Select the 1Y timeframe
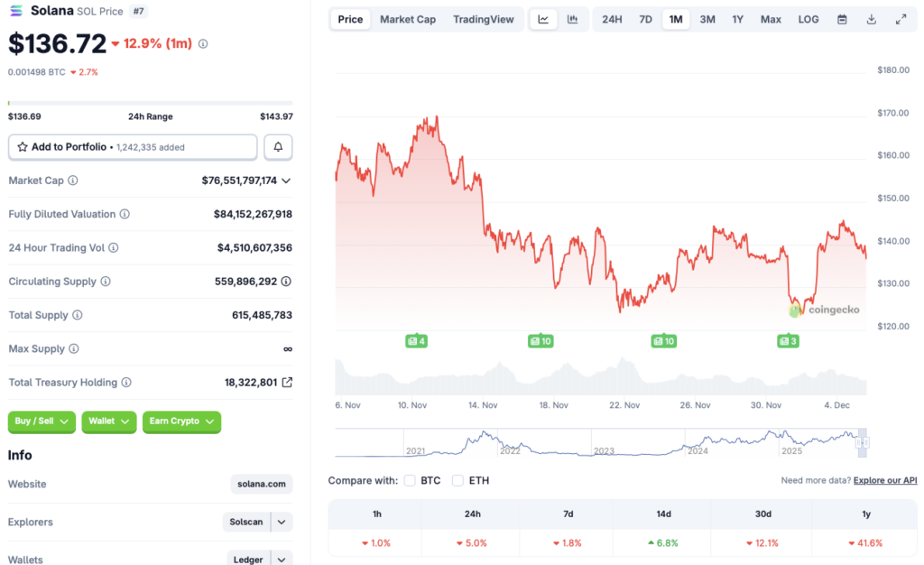The height and width of the screenshot is (565, 924). 737,18
